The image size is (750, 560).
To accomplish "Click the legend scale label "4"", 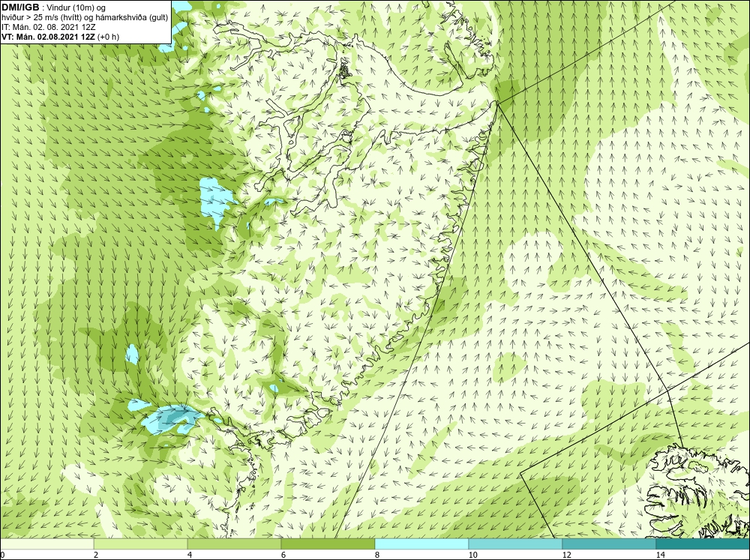I will (190, 555).
